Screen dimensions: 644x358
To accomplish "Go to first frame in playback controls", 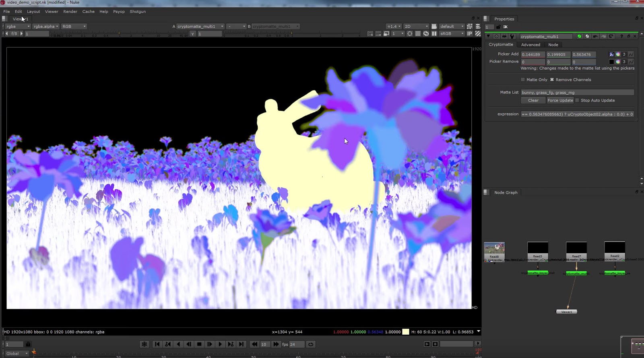I will [157, 344].
